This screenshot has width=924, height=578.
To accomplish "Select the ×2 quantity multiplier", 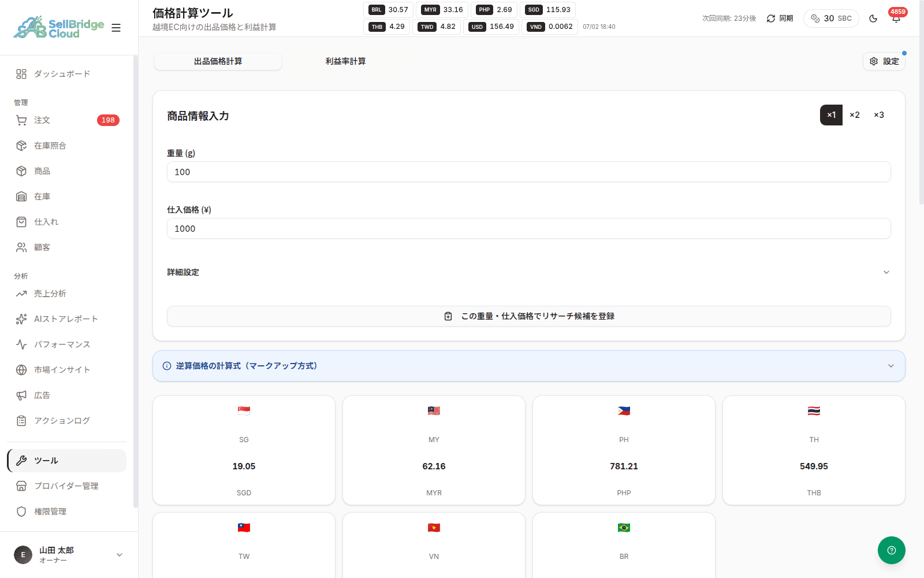I will point(855,115).
